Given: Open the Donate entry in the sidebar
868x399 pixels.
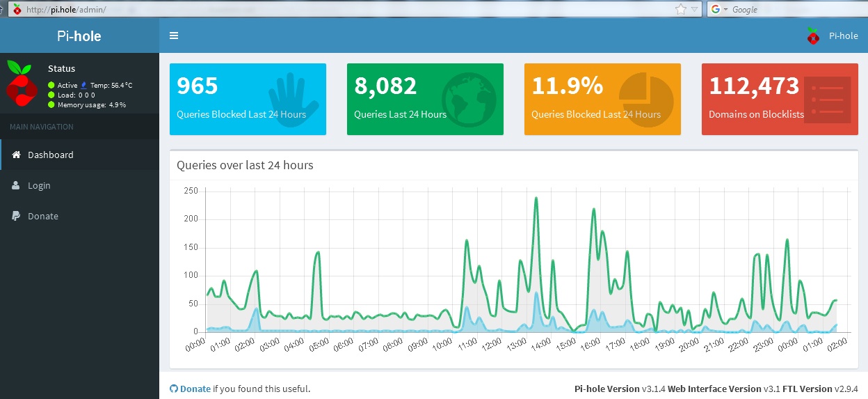Looking at the screenshot, I should tap(79, 216).
